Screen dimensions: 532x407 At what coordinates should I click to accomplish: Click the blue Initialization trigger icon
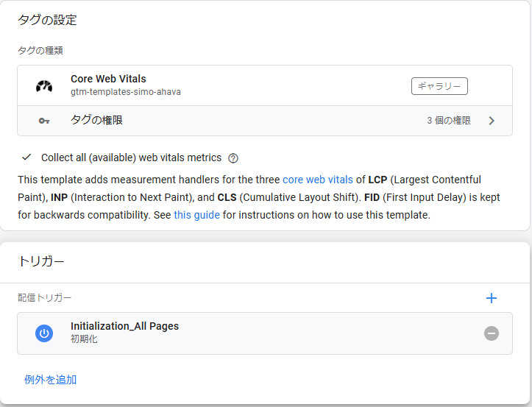pos(44,333)
